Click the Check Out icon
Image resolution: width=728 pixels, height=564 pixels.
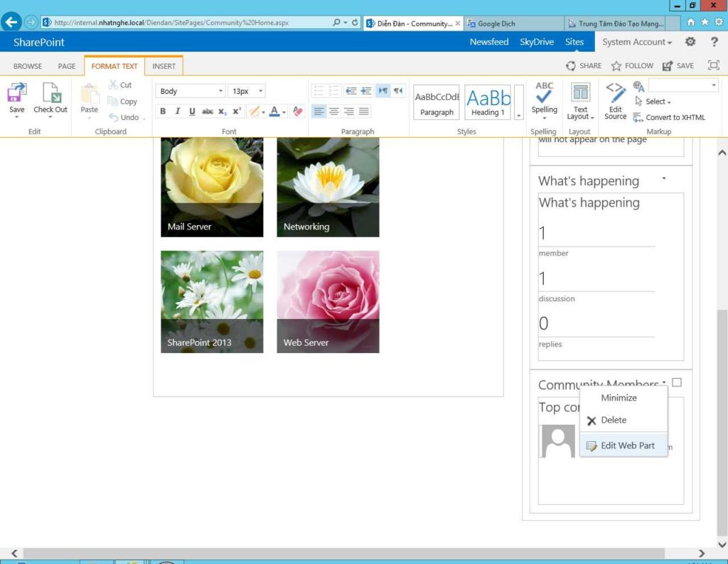coord(50,94)
